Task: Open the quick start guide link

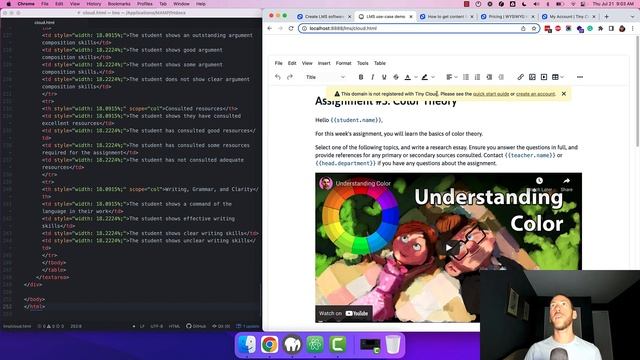Action: pos(491,94)
